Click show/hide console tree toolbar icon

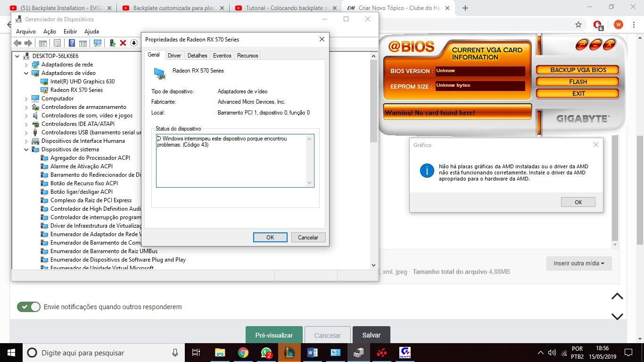(x=42, y=43)
